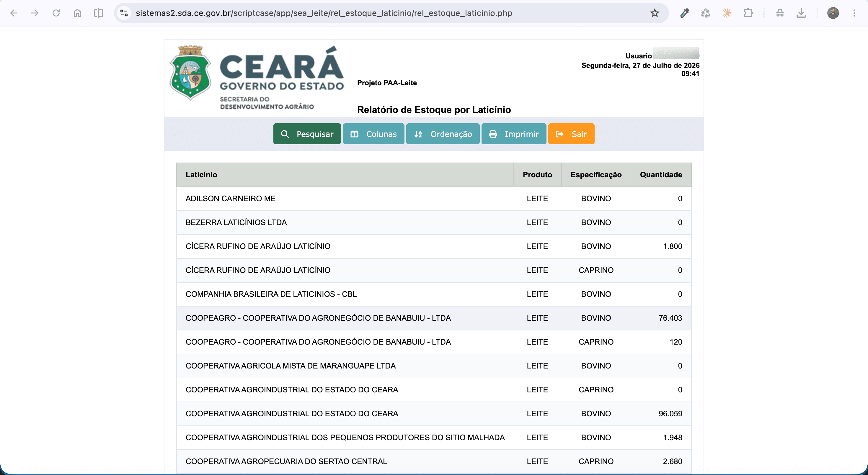This screenshot has width=868, height=475.
Task: Sort by the Produto column header
Action: coord(537,175)
